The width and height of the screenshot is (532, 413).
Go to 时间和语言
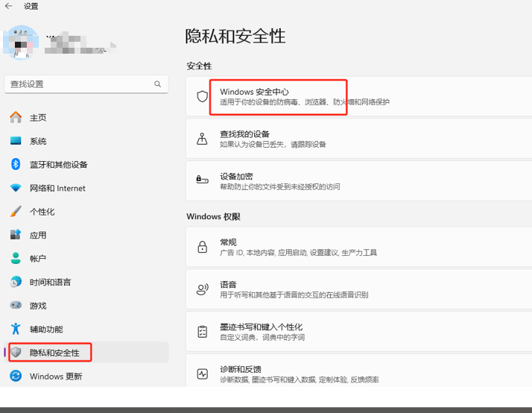point(86,282)
